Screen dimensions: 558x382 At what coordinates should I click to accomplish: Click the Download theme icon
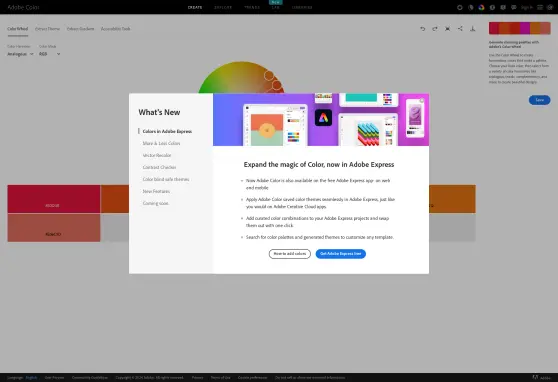point(473,29)
